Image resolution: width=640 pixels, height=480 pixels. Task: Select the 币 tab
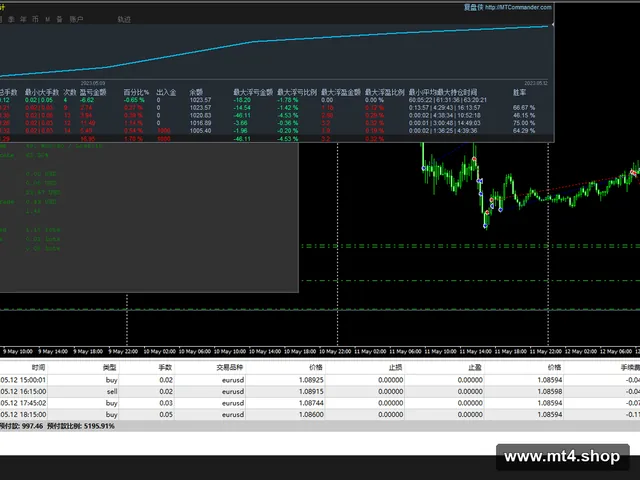[x=36, y=19]
